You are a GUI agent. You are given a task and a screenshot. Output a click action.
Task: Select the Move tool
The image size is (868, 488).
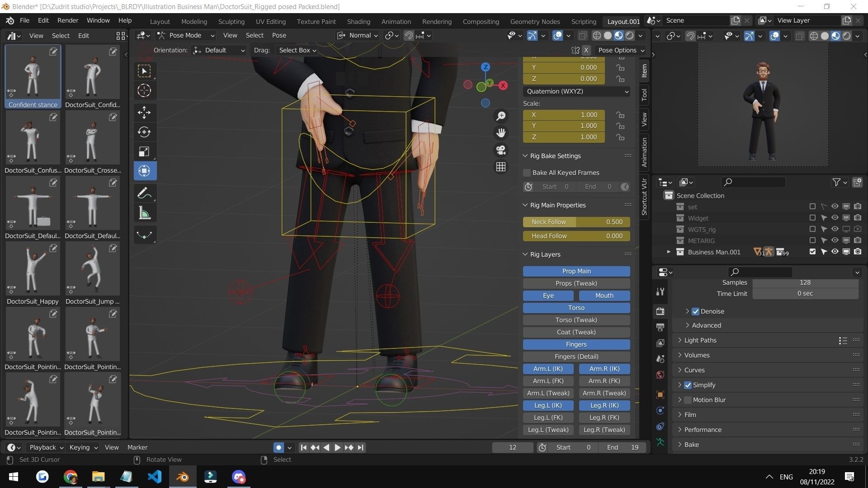click(x=144, y=112)
